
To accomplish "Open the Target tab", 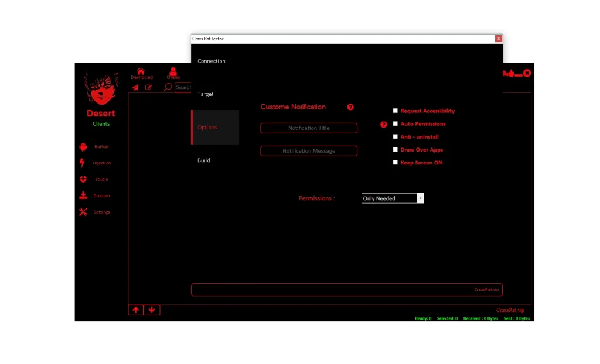I will pyautogui.click(x=206, y=94).
